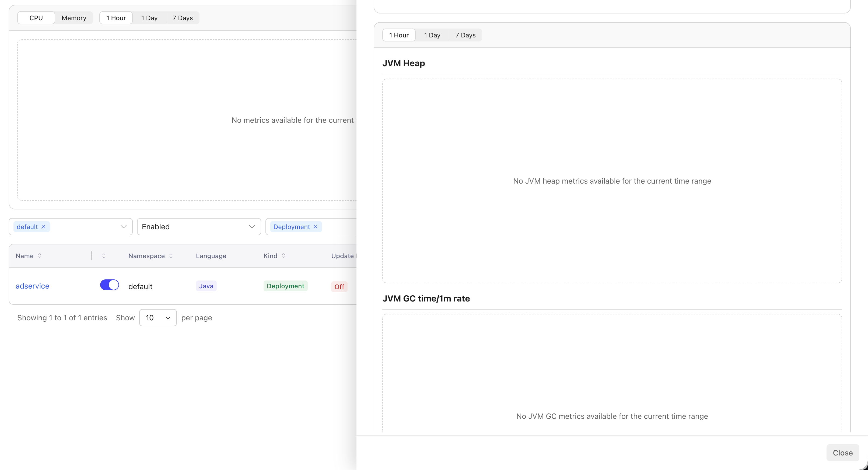
Task: Remove the default namespace filter tag
Action: point(43,227)
